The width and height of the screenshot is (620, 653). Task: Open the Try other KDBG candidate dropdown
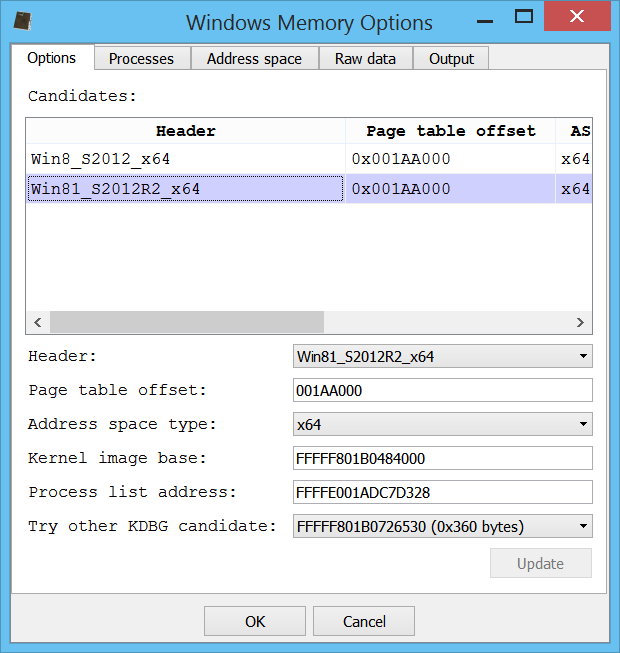[443, 526]
